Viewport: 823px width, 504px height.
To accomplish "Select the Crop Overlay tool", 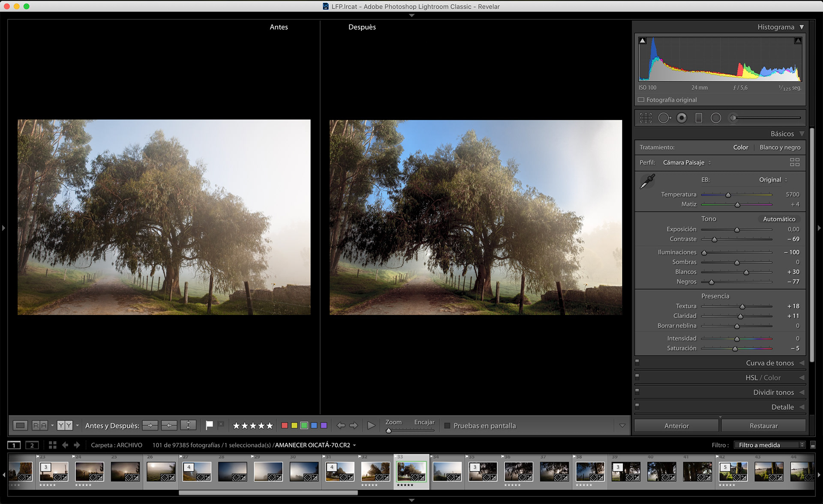I will click(x=646, y=118).
